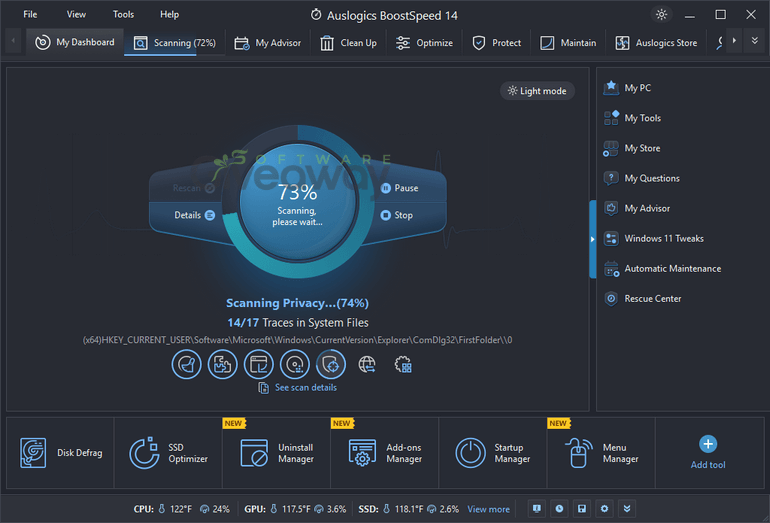The height and width of the screenshot is (523, 770).
Task: Click the Add tool button
Action: tap(708, 452)
